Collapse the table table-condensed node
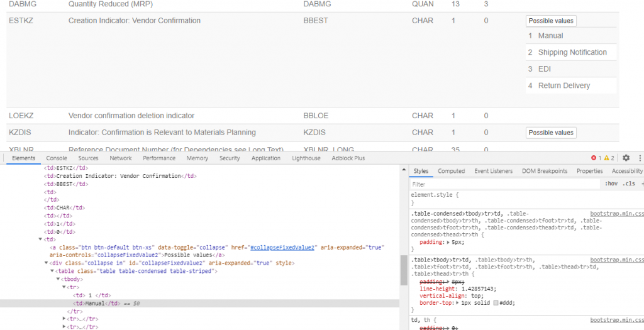644x330 pixels. click(x=52, y=272)
